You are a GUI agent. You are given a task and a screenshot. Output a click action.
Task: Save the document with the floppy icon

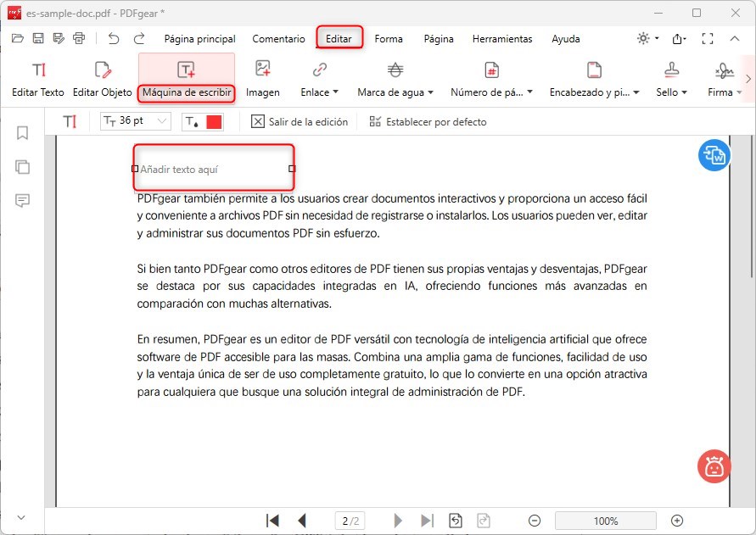tap(38, 38)
